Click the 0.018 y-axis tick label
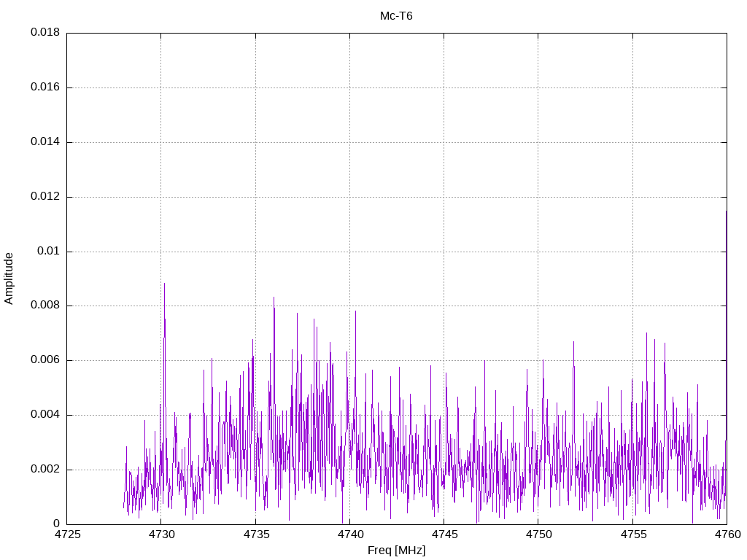This screenshot has width=747, height=560. coord(45,32)
